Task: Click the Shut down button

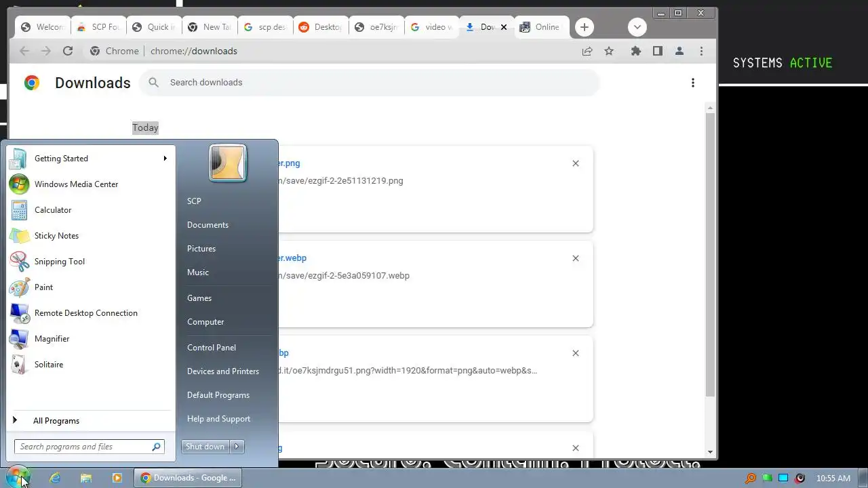Action: point(205,447)
